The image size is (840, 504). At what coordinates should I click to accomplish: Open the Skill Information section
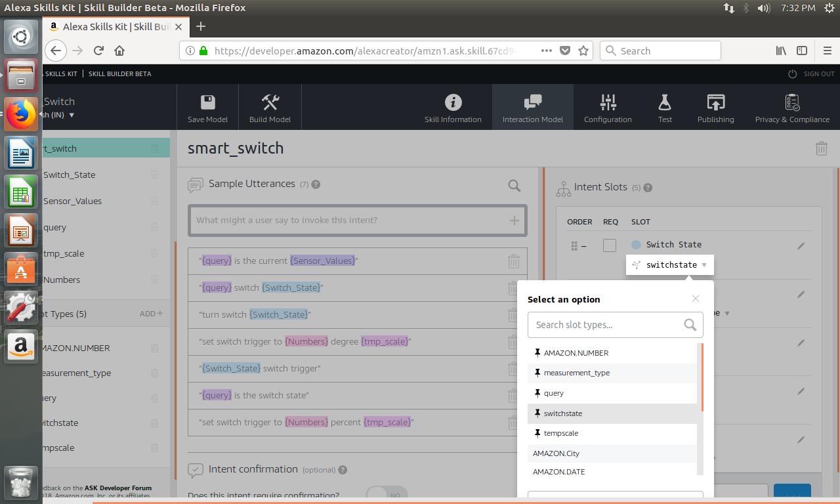click(453, 108)
